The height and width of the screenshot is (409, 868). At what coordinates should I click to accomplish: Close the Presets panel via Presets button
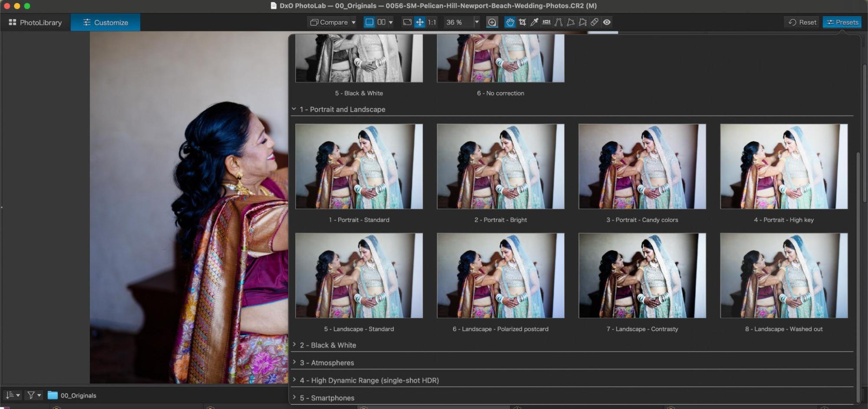tap(842, 22)
